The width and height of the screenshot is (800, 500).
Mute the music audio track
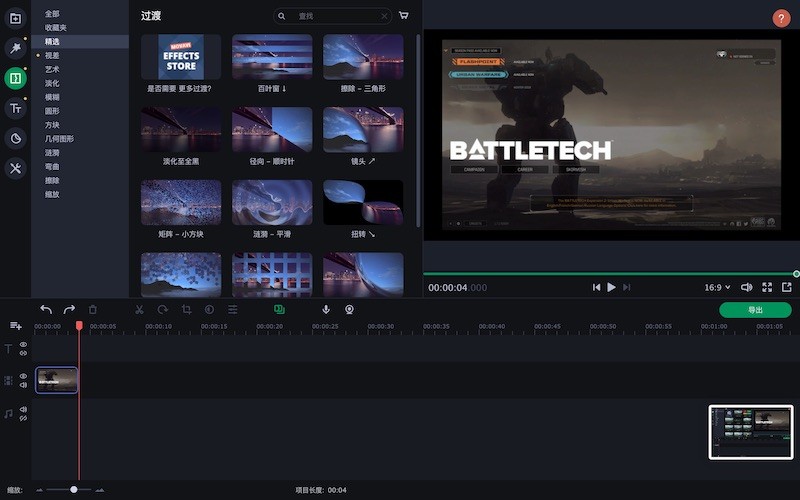[x=23, y=409]
